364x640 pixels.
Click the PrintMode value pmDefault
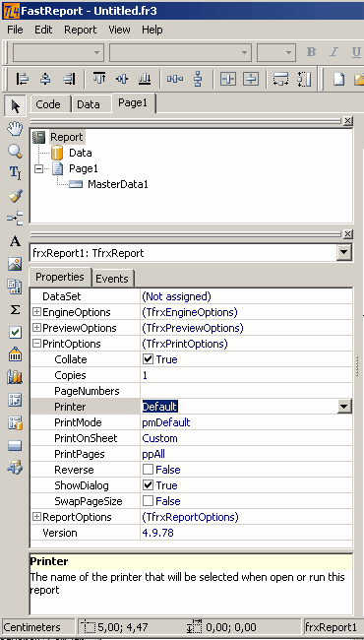[166, 422]
